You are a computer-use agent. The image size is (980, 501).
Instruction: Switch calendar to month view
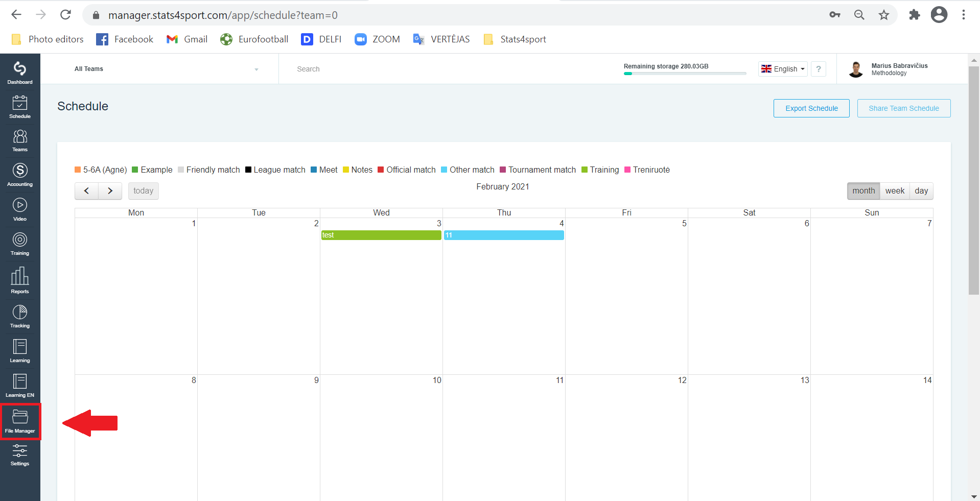point(864,191)
